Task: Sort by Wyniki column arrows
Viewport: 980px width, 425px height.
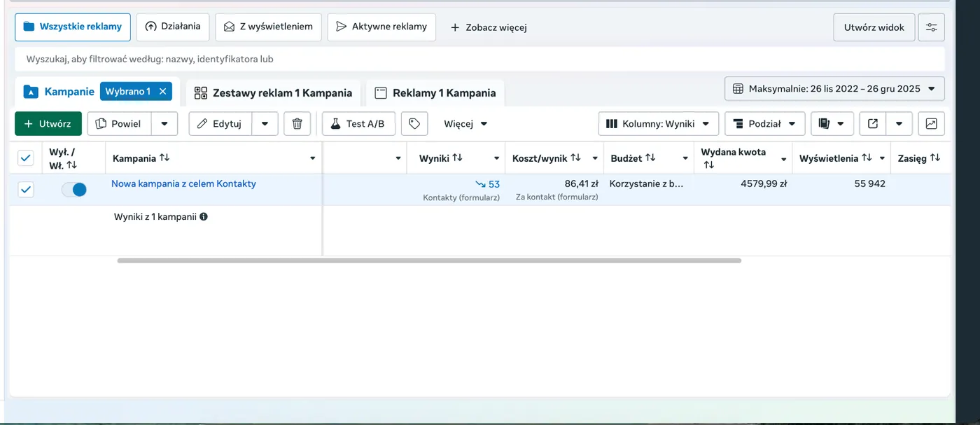Action: tap(457, 158)
